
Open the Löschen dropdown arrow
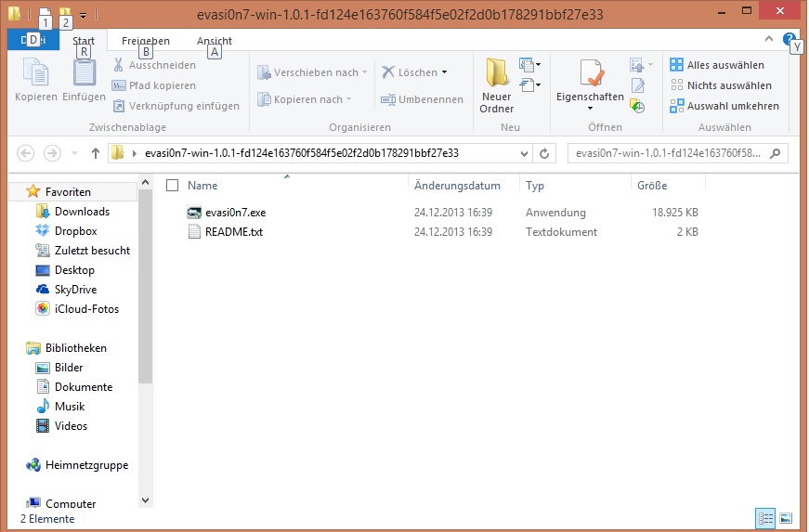click(x=444, y=72)
